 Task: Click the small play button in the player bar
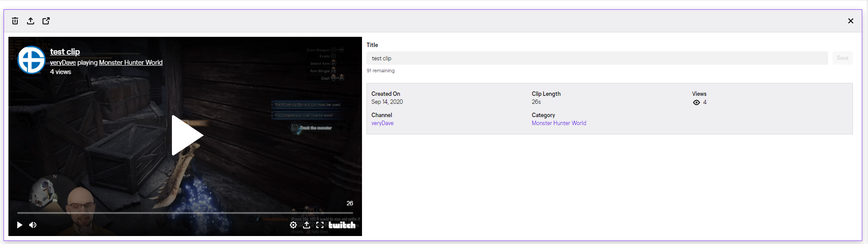coord(19,225)
